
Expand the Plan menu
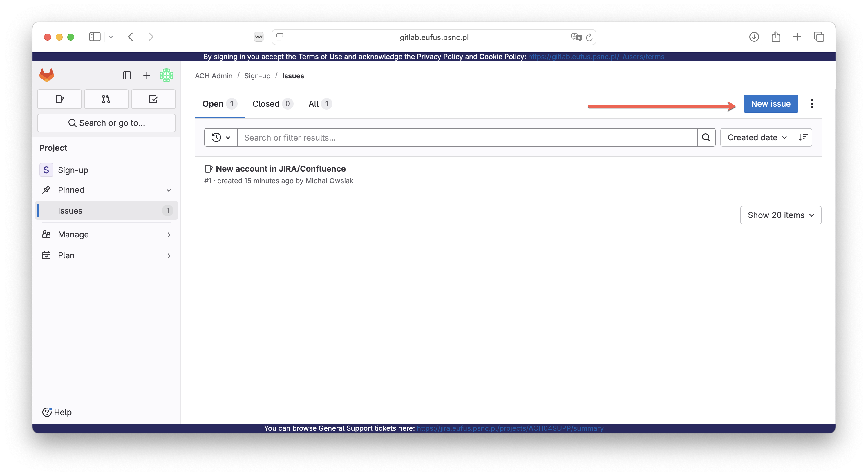[x=106, y=255]
